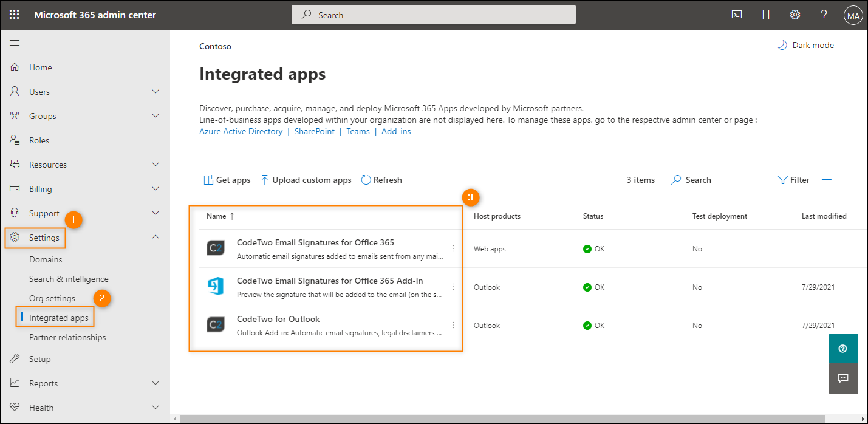
Task: Open CodeTwo Email Signatures for Office 365 Add-in
Action: pyautogui.click(x=330, y=281)
